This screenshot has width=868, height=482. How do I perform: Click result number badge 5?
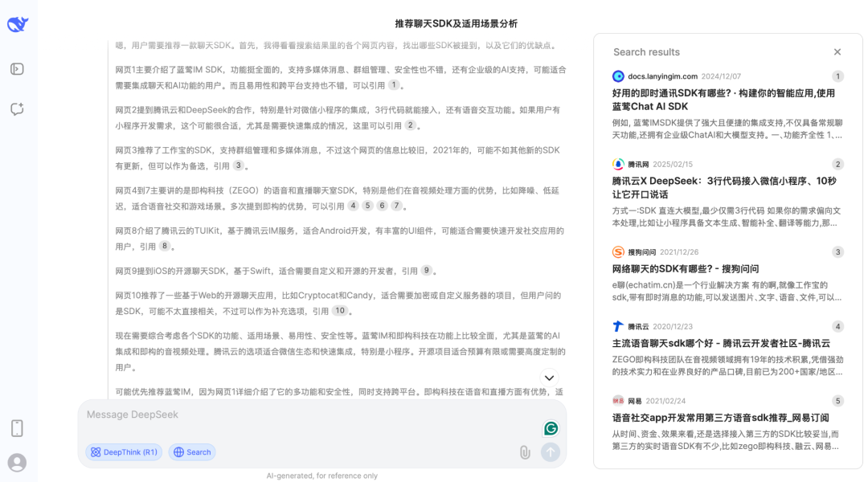tap(837, 401)
